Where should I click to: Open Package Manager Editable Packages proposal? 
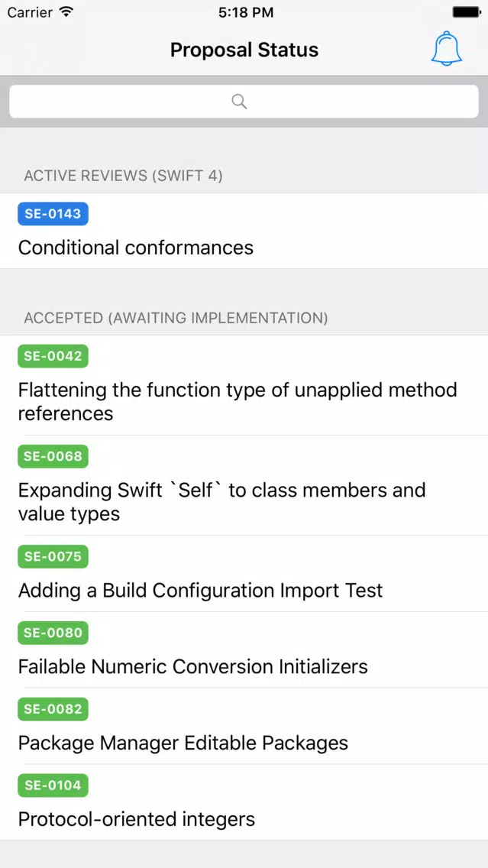coord(244,727)
